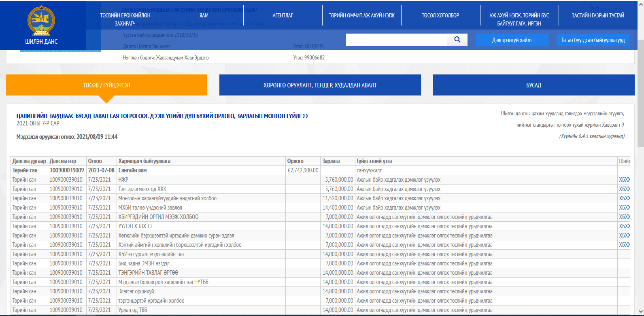Image resolution: width=644 pixels, height=316 pixels.
Task: Open the Яам menu item
Action: click(204, 15)
